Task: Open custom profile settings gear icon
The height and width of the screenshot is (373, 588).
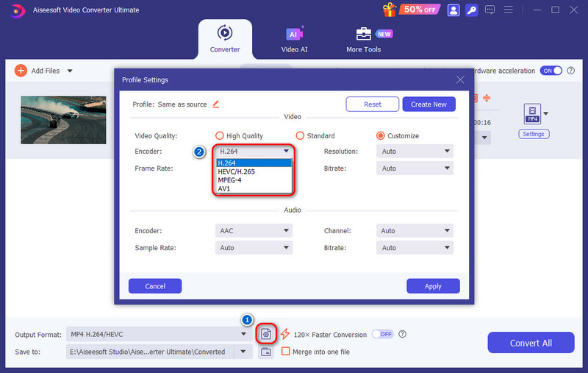Action: click(x=266, y=334)
